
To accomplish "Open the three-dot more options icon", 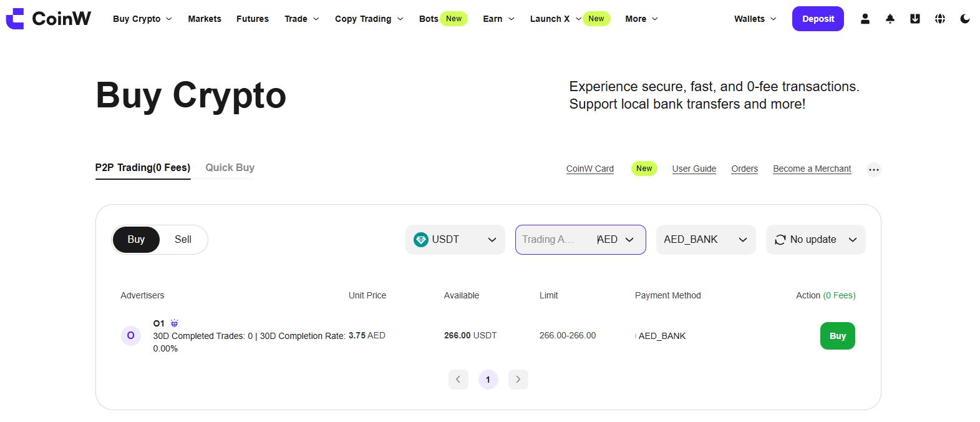I will pos(873,169).
